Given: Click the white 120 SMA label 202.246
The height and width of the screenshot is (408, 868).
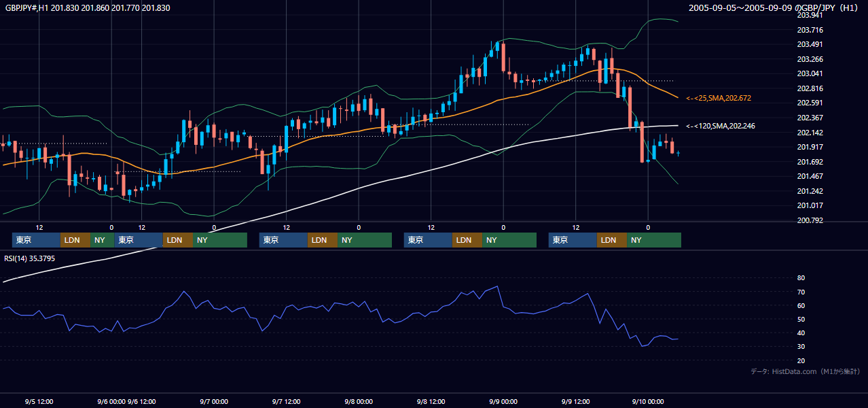Looking at the screenshot, I should click(x=721, y=126).
